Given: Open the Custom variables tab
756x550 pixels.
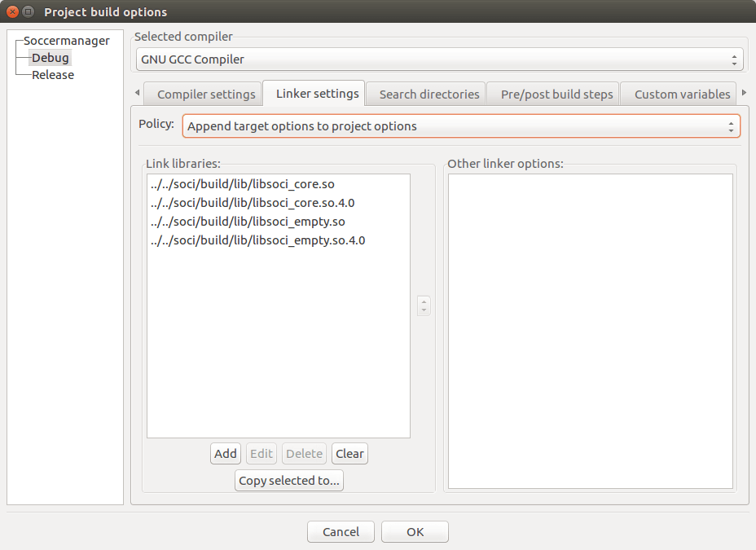Looking at the screenshot, I should click(x=682, y=95).
